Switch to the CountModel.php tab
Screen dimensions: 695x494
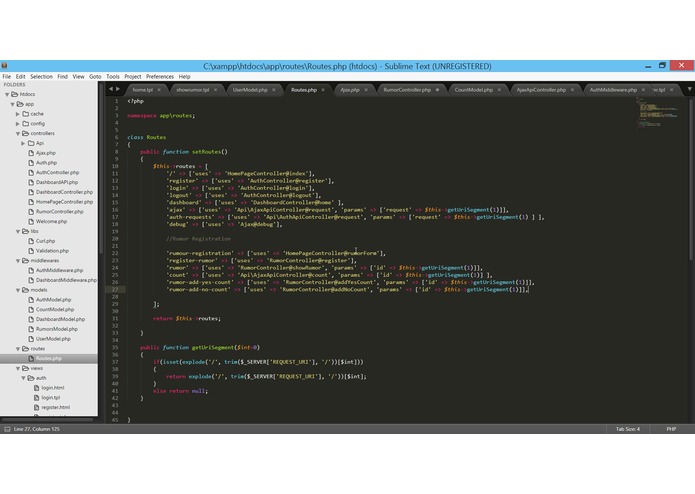tap(473, 90)
